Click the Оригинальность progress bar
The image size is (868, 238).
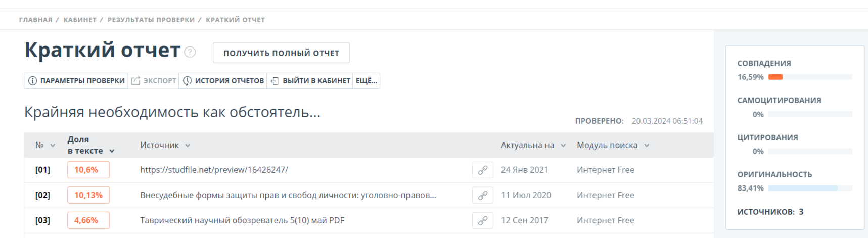[810, 188]
